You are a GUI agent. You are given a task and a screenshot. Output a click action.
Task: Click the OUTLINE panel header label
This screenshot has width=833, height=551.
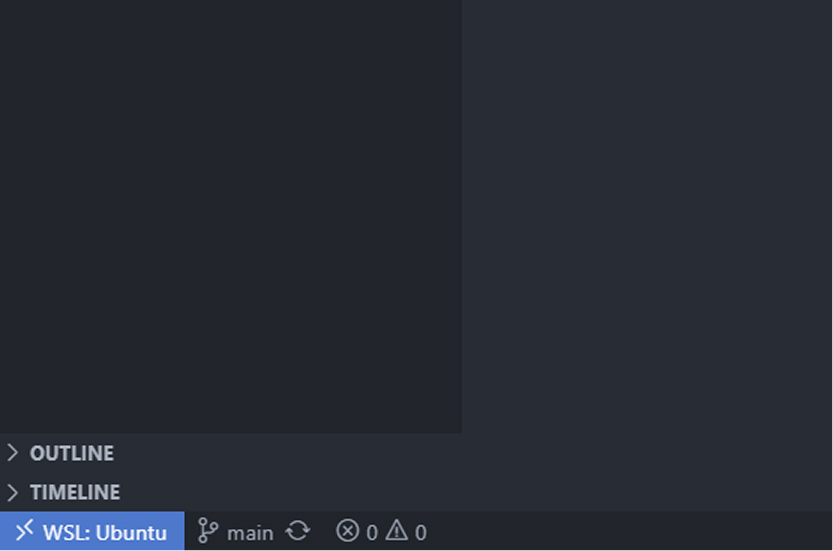tap(72, 453)
